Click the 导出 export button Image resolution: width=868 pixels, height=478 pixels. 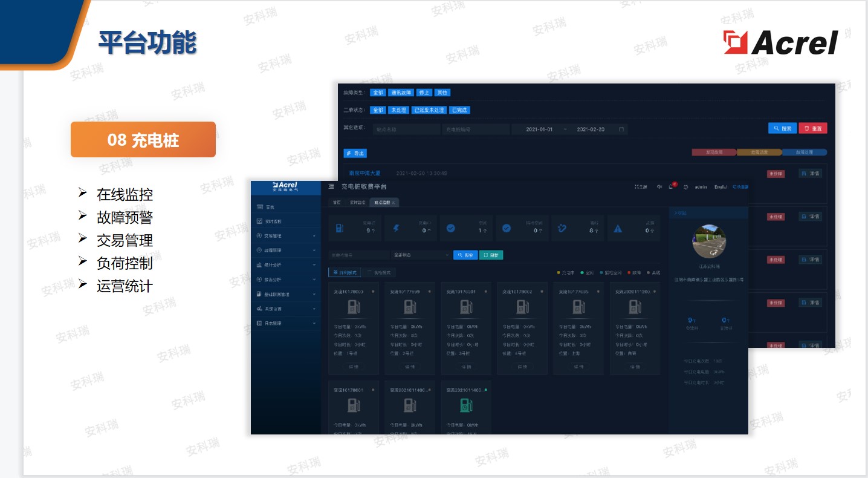click(355, 154)
